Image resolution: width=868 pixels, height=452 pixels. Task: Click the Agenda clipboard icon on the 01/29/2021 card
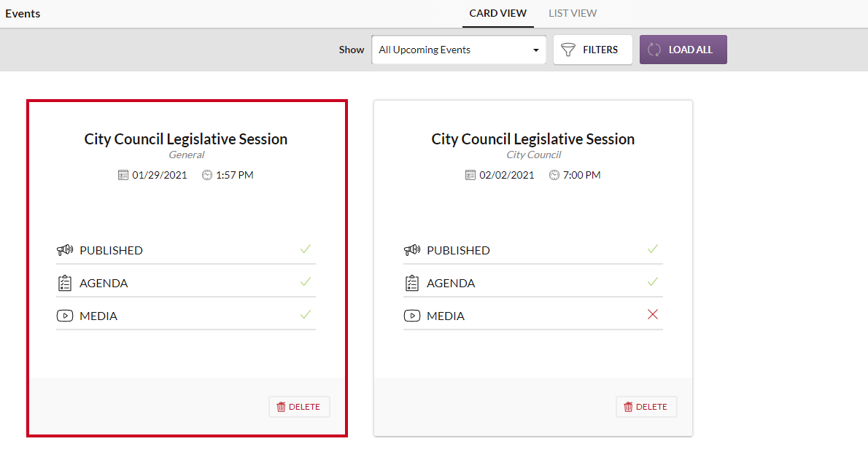point(65,283)
